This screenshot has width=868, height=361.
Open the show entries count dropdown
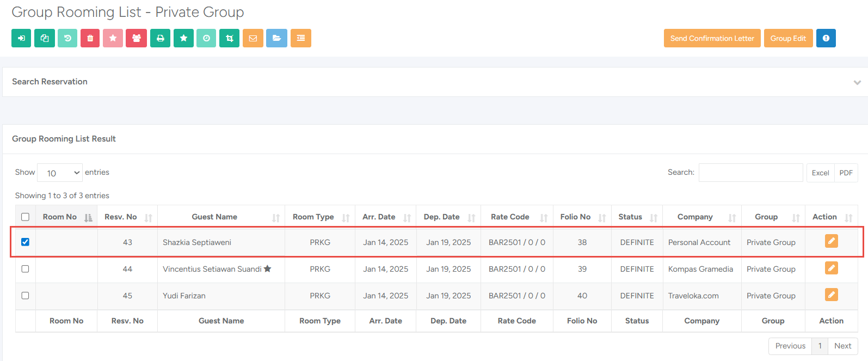pyautogui.click(x=60, y=173)
